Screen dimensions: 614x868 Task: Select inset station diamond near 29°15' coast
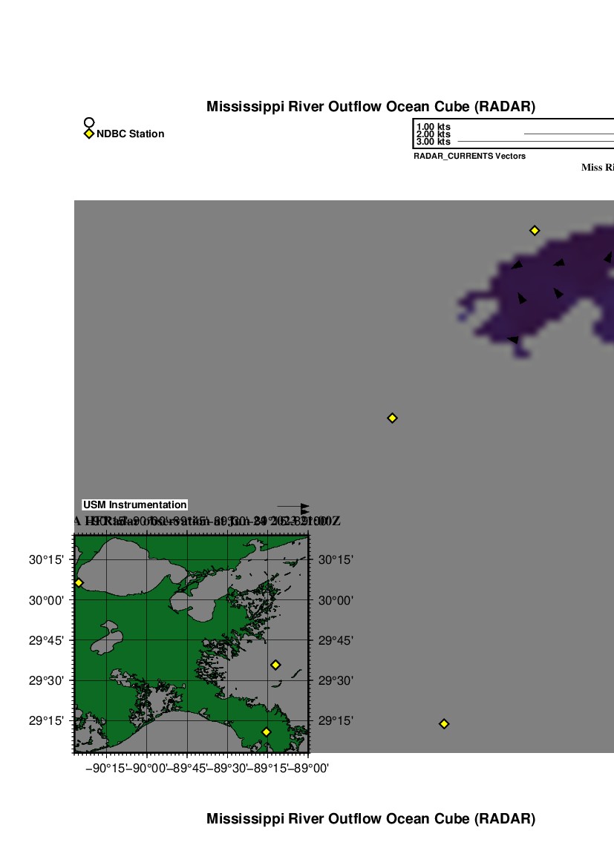click(x=266, y=732)
